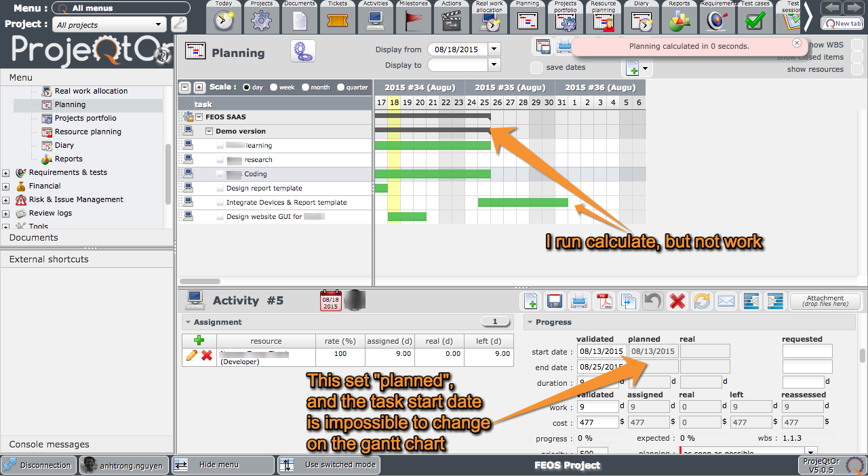Open the Actions clapperboard icon

point(452,22)
